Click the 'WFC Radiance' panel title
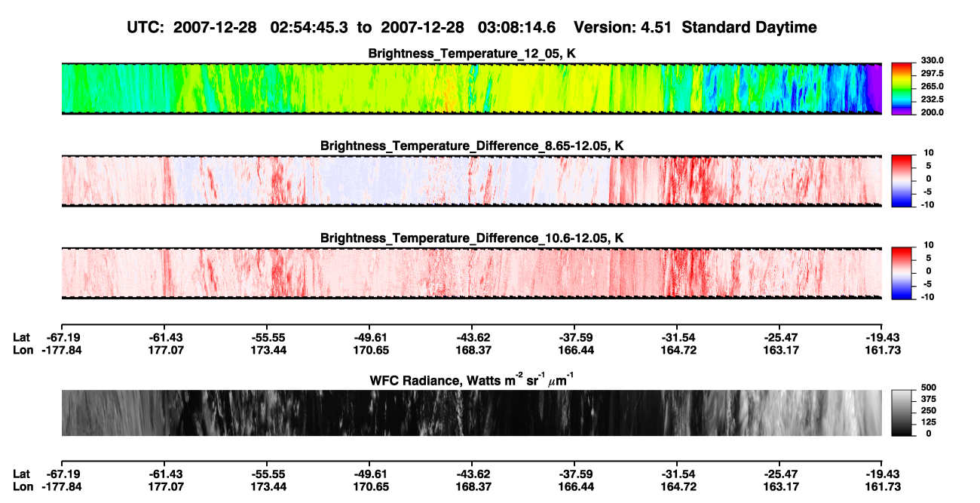The image size is (980, 503). click(472, 379)
